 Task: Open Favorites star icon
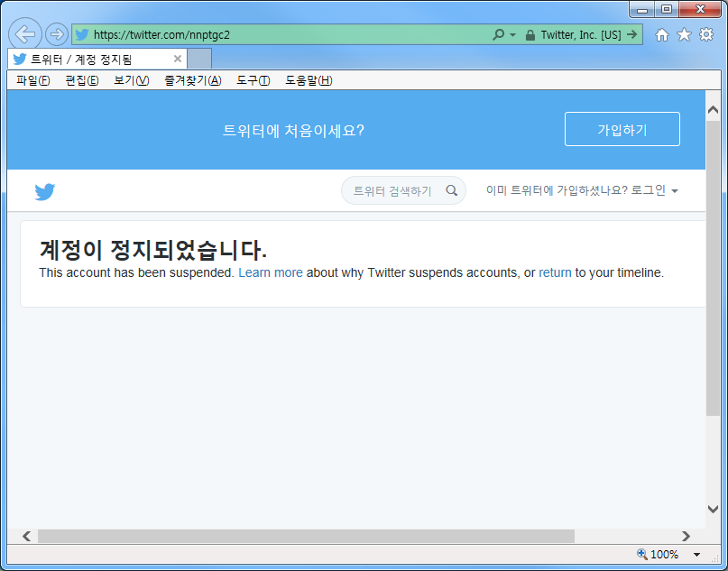click(x=684, y=34)
